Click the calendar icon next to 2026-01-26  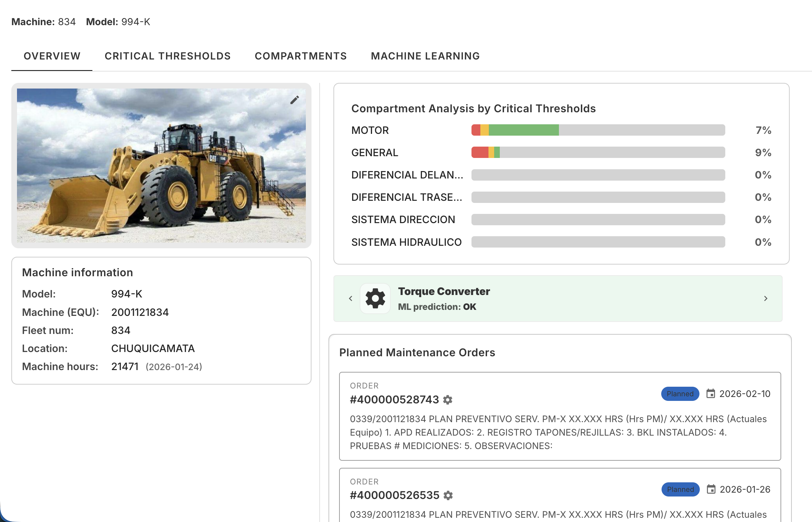(711, 489)
